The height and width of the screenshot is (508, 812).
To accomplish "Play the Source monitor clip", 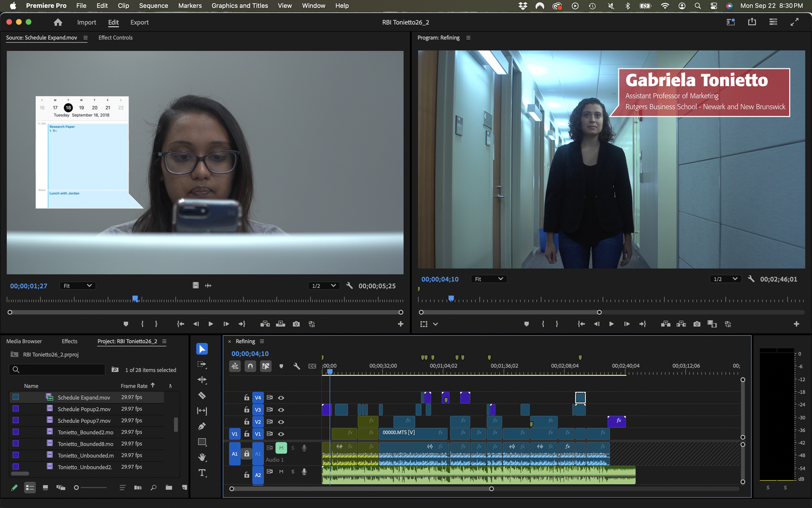I will point(211,324).
